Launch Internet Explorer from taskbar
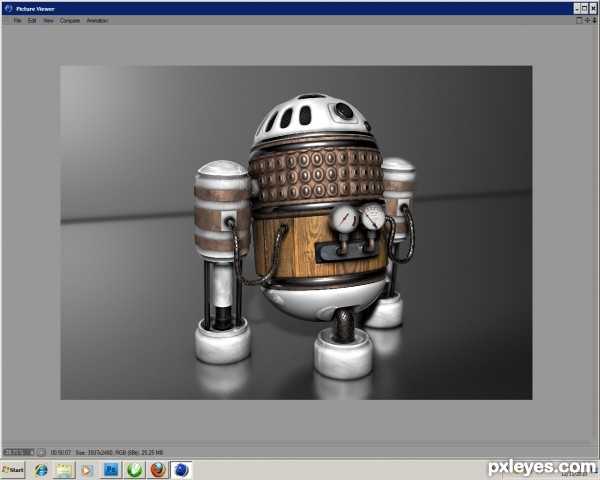Screen dimensions: 600x480 pyautogui.click(x=41, y=470)
